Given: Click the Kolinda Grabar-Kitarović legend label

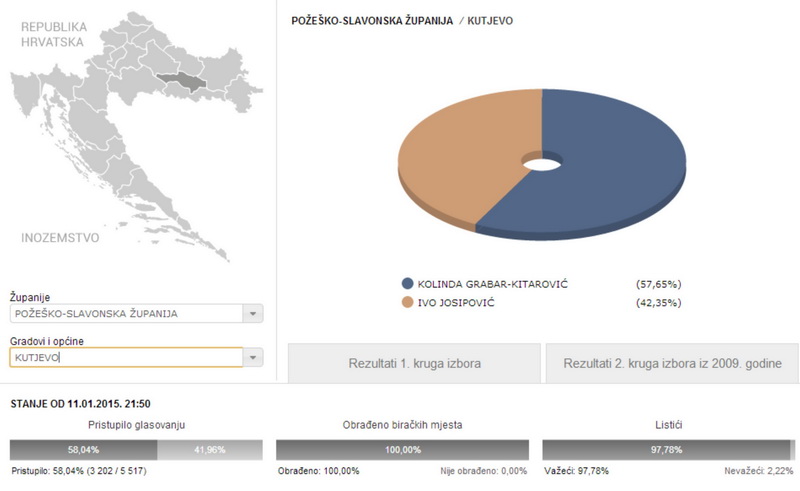Looking at the screenshot, I should [498, 284].
